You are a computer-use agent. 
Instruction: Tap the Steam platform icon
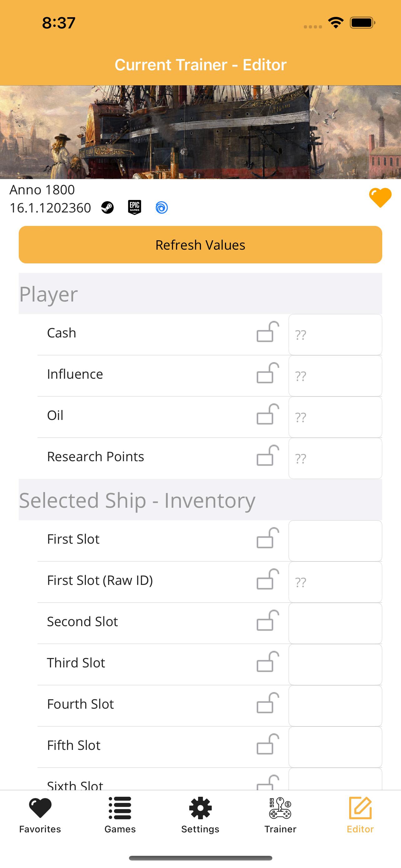pyautogui.click(x=107, y=207)
